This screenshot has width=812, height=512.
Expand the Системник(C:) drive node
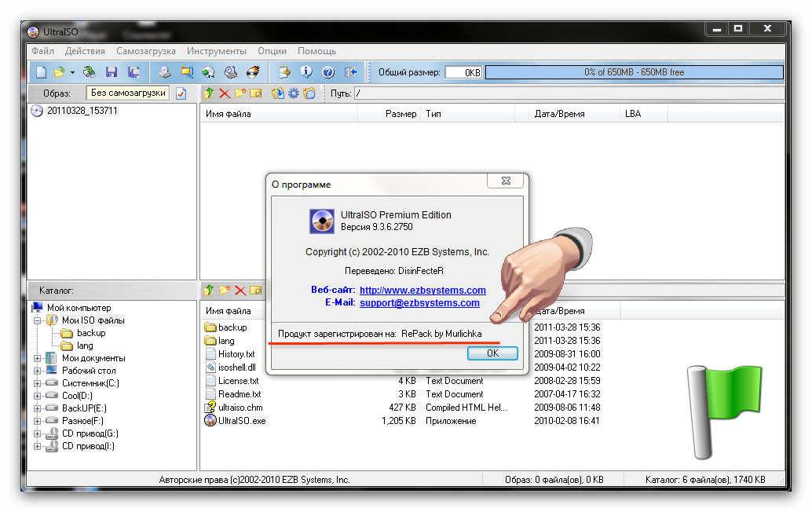pos(37,383)
